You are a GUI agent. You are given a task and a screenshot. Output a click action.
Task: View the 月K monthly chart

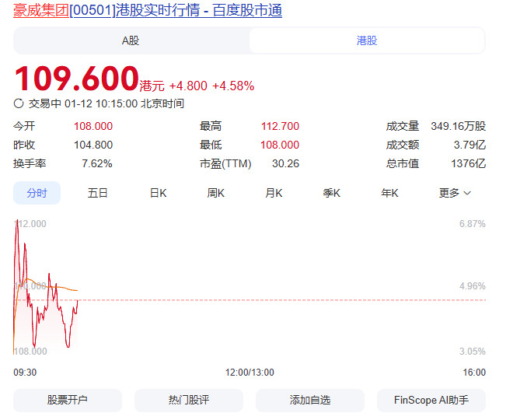(x=274, y=193)
